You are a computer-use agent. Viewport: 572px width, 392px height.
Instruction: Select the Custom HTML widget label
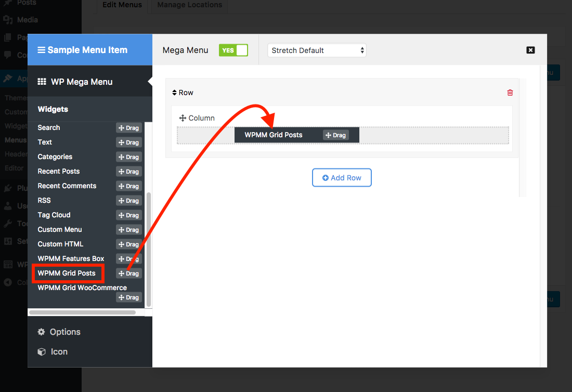point(60,244)
